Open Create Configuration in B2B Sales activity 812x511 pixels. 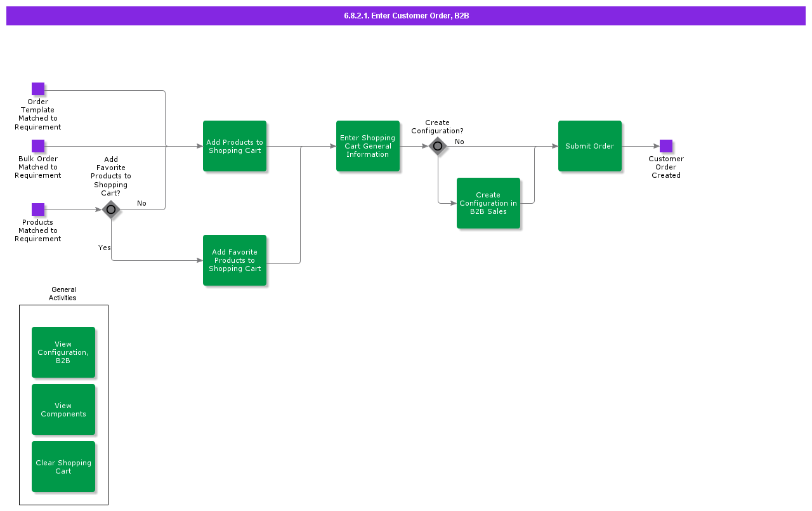pyautogui.click(x=488, y=203)
